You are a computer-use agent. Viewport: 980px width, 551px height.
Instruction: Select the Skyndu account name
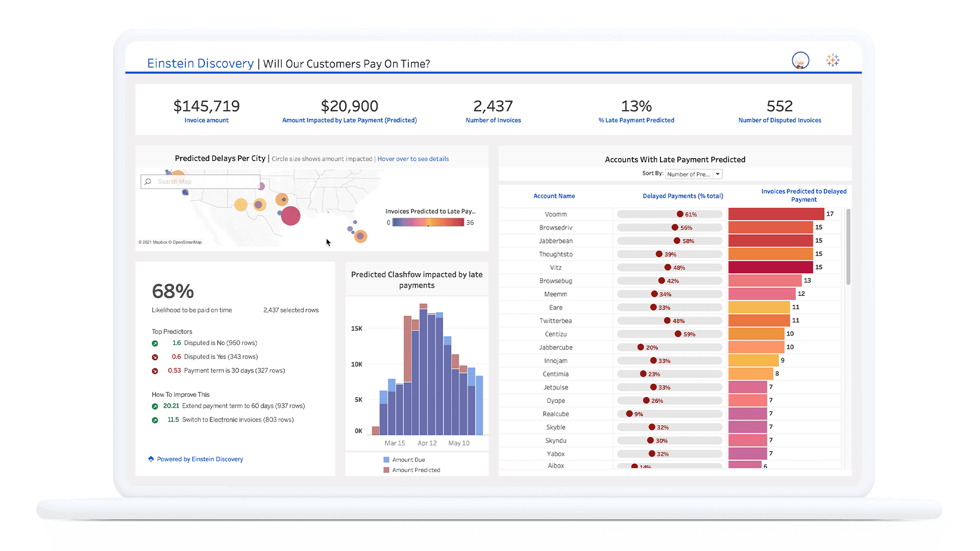pyautogui.click(x=556, y=440)
